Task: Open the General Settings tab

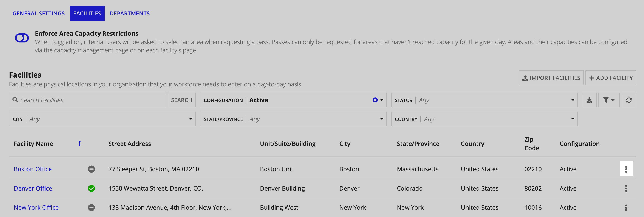Action: [x=39, y=14]
